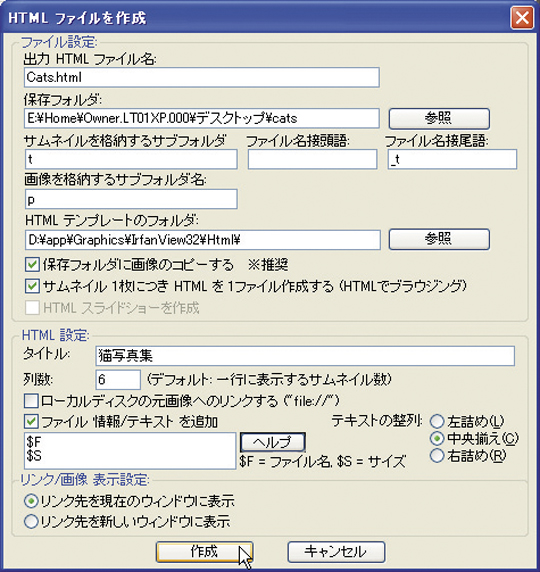The height and width of the screenshot is (572, 540).
Task: Click the $F $S file info text area
Action: (130, 451)
